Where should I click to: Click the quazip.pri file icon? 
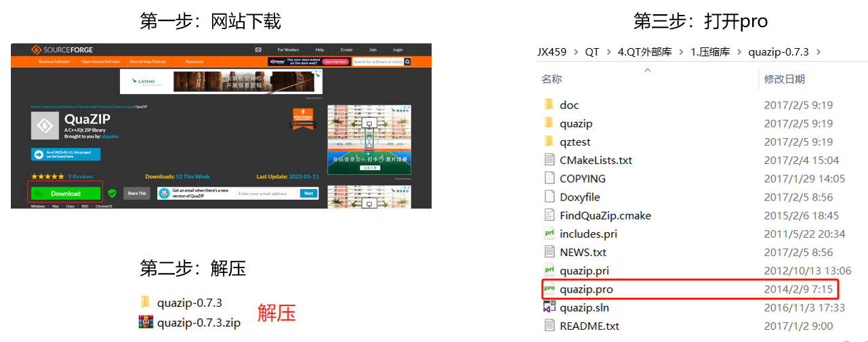[x=550, y=270]
